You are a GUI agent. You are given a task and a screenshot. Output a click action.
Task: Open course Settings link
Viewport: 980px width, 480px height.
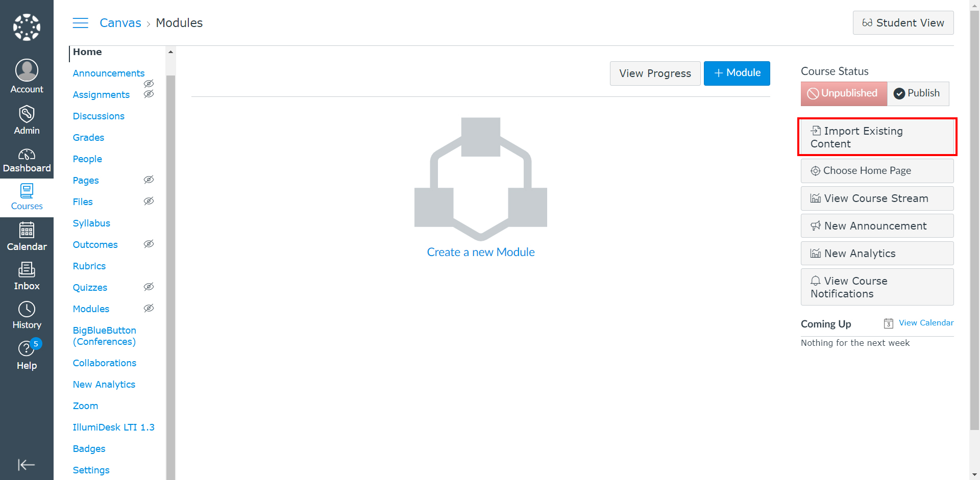(x=91, y=470)
